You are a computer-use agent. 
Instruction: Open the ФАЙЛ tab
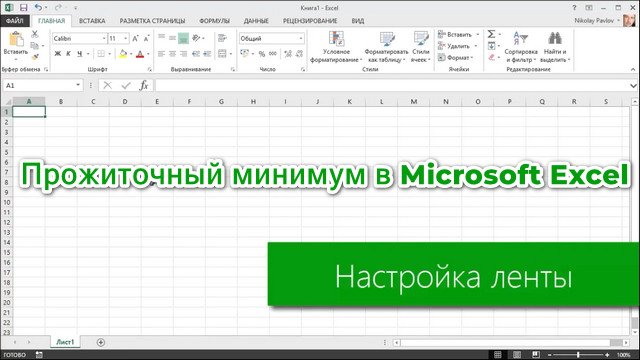click(15, 20)
